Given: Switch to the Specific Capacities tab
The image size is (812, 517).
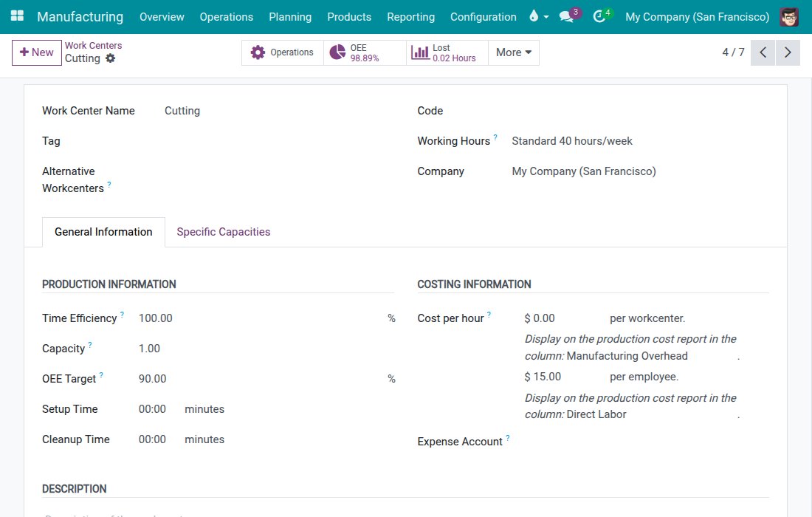Looking at the screenshot, I should 223,232.
